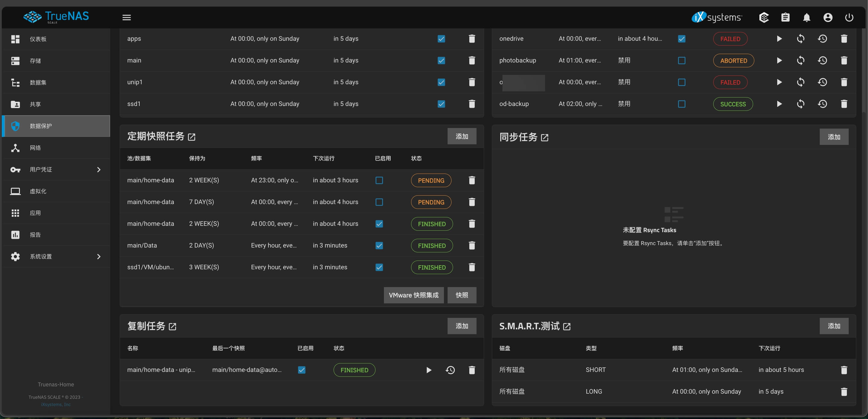
Task: Run the main/home-data replication task
Action: coord(429,370)
